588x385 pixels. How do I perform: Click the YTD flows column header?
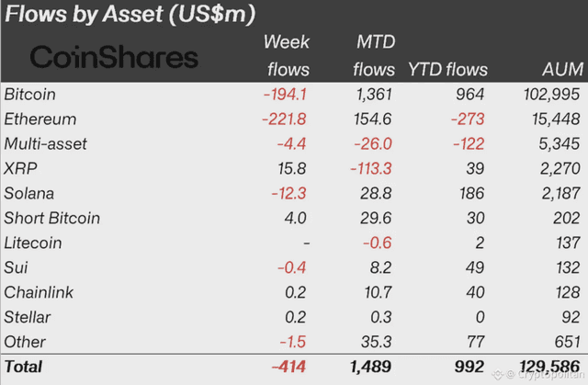point(447,70)
